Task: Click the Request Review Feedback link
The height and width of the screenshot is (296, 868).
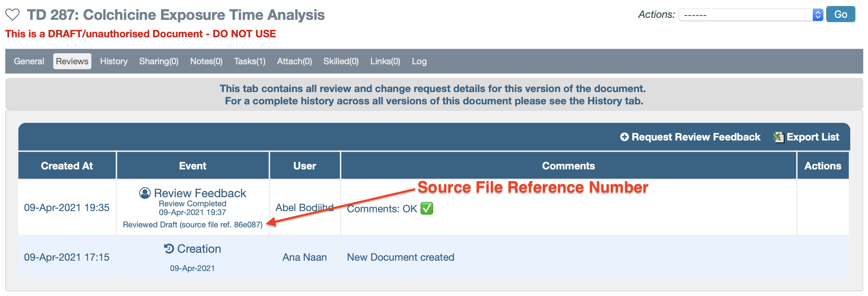Action: [x=696, y=137]
